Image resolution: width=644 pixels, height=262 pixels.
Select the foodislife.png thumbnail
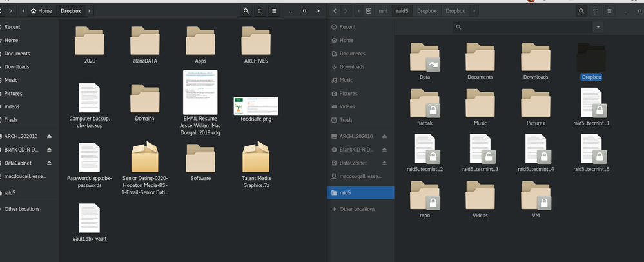pyautogui.click(x=255, y=106)
